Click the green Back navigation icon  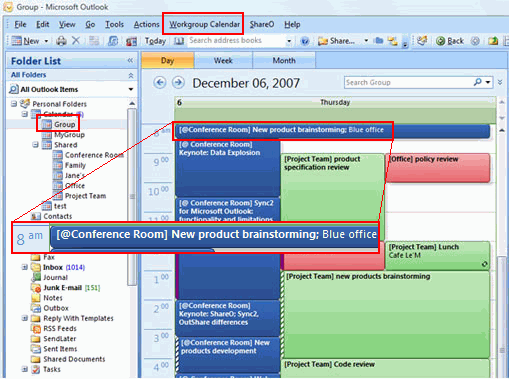(x=441, y=41)
